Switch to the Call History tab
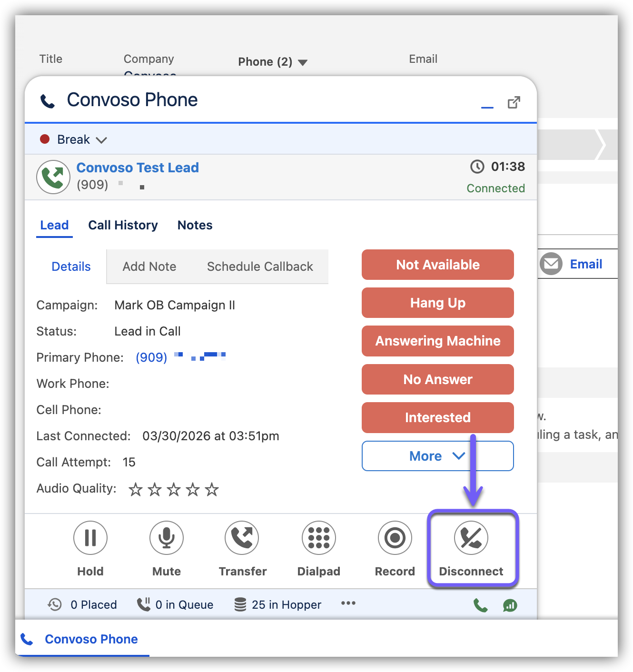 [x=123, y=225]
